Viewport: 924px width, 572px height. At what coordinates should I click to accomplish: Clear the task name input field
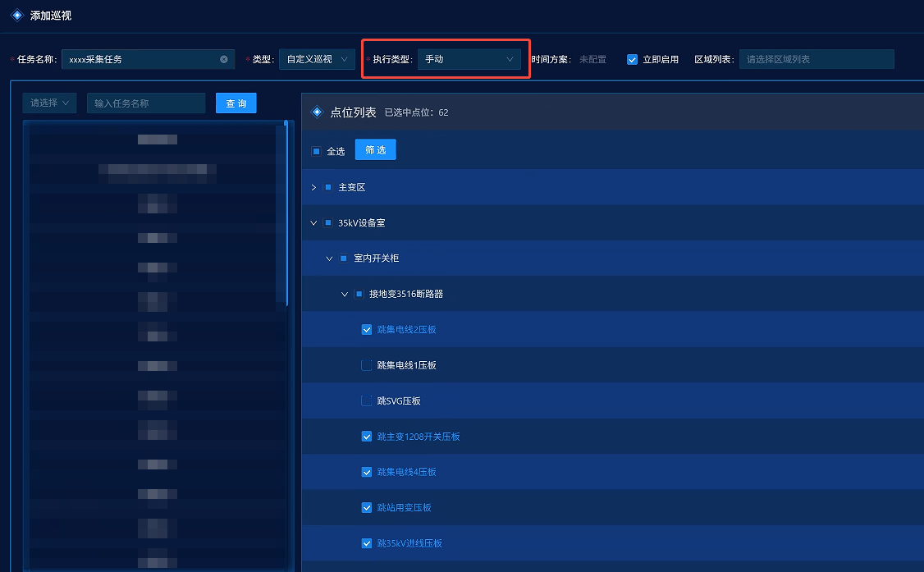[224, 59]
